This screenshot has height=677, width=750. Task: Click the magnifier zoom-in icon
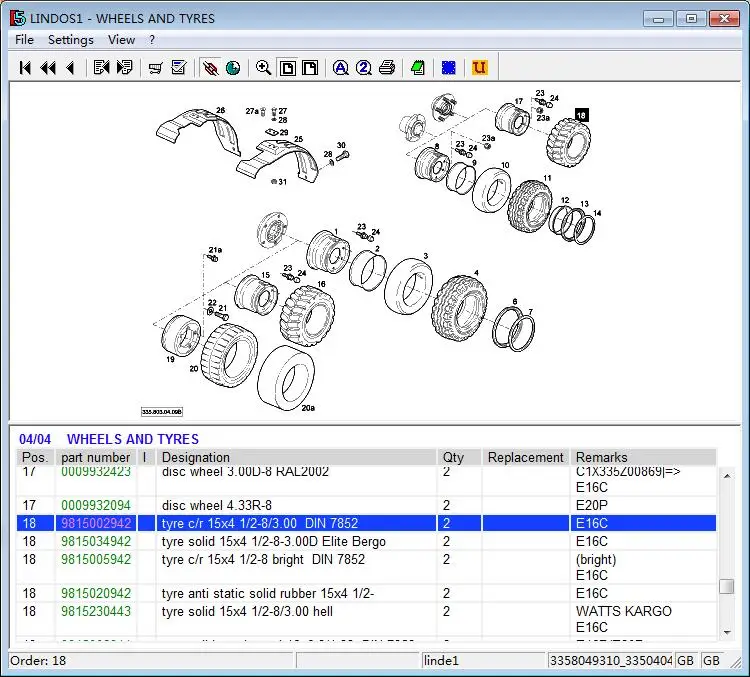pyautogui.click(x=263, y=68)
